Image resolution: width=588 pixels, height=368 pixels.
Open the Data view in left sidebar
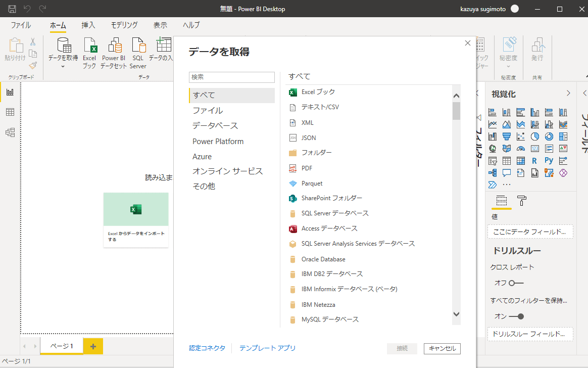click(10, 112)
